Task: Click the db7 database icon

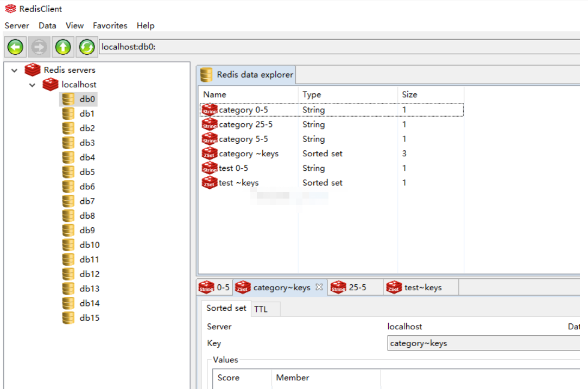Action: 68,201
